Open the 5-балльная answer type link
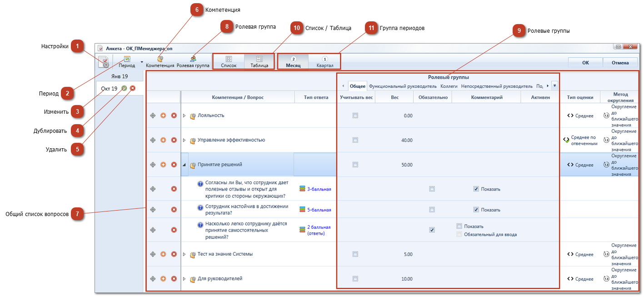Viewport: 644px width, 297px height. [319, 210]
